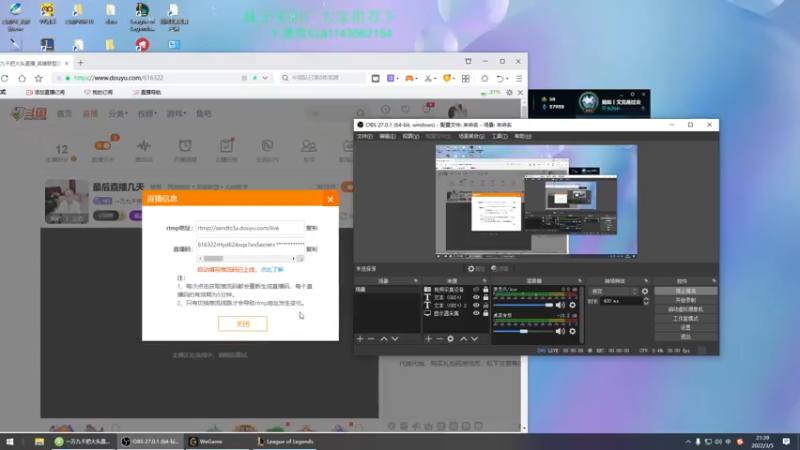Image resolution: width=800 pixels, height=450 pixels.
Task: Toggle lock on first 文本 (GDI+) source
Action: click(486, 297)
